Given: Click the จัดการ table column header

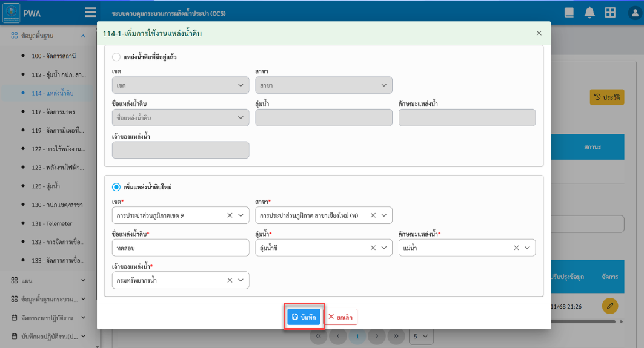Looking at the screenshot, I should (610, 277).
